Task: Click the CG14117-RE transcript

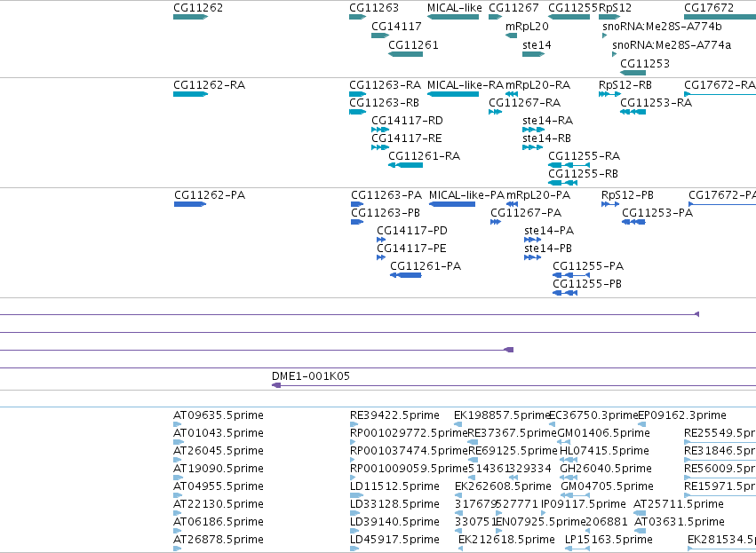Action: click(380, 147)
